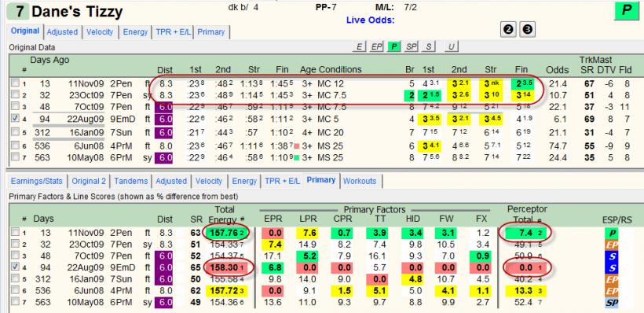
Task: Click the black circled 2 button
Action: pos(509,30)
